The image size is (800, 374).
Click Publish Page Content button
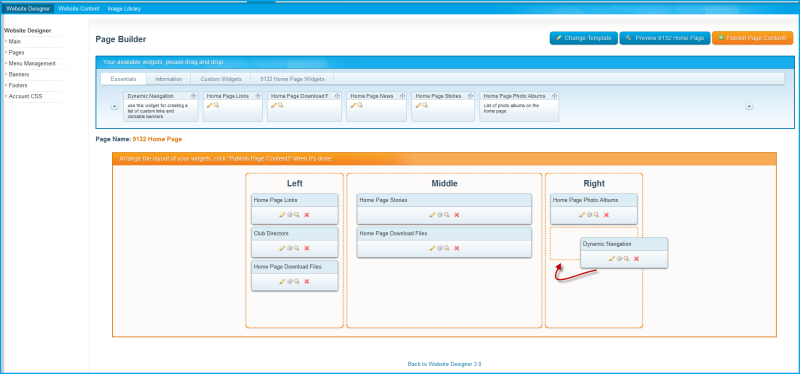click(753, 38)
